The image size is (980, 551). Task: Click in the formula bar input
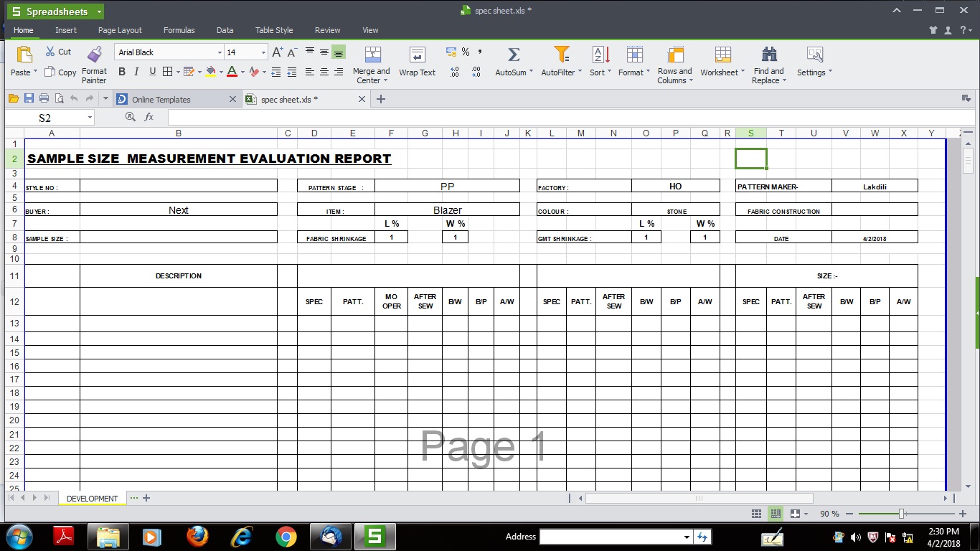click(x=560, y=117)
